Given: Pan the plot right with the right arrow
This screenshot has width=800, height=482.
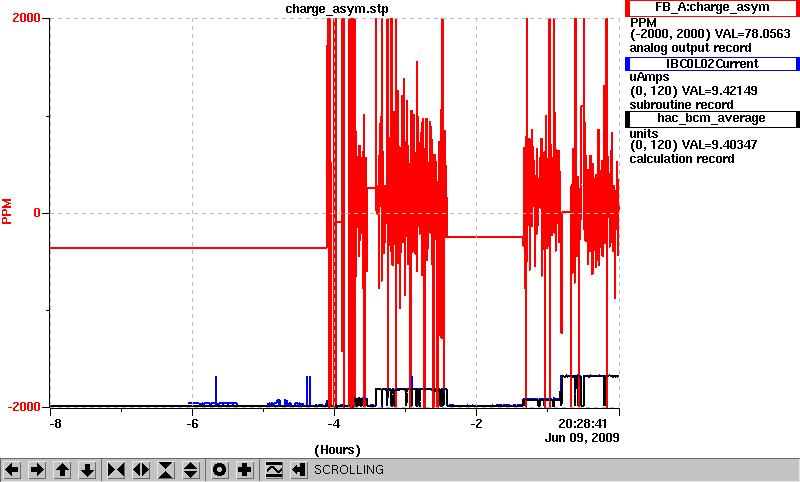Looking at the screenshot, I should 37,469.
